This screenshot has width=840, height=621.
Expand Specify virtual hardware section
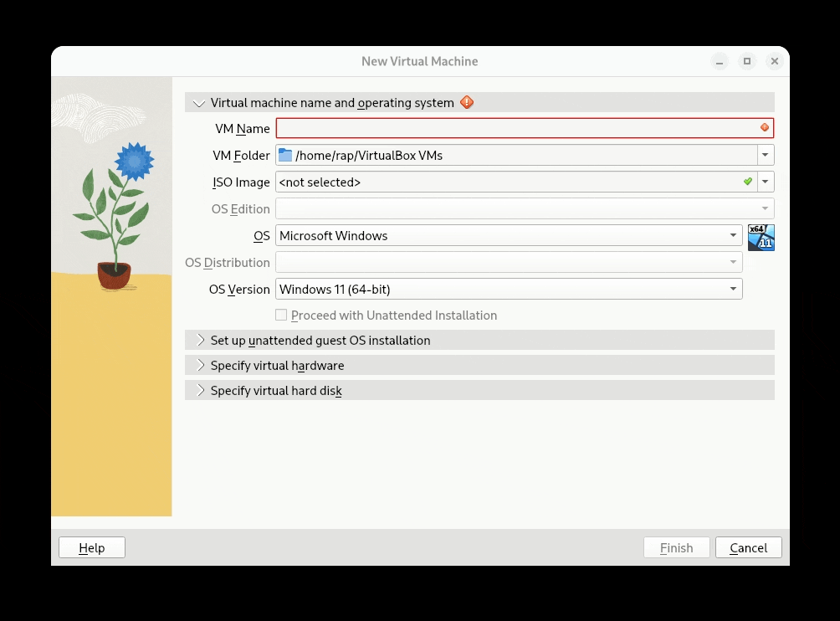[199, 366]
